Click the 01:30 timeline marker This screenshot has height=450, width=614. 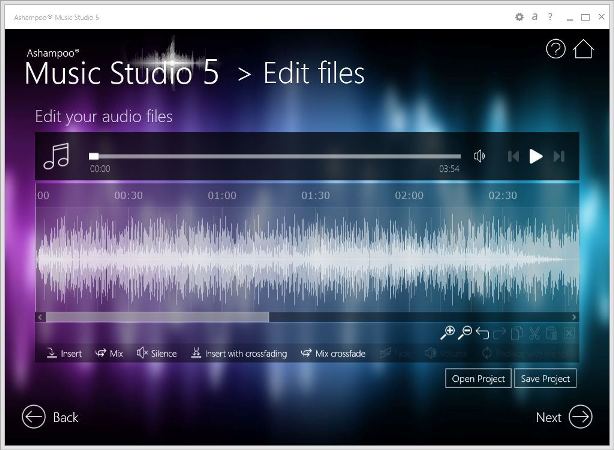316,195
